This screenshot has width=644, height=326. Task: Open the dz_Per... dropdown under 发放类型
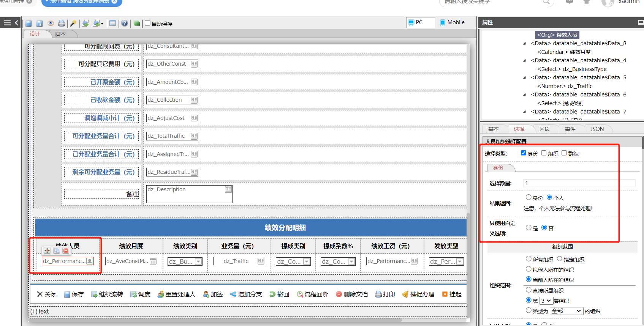point(460,261)
